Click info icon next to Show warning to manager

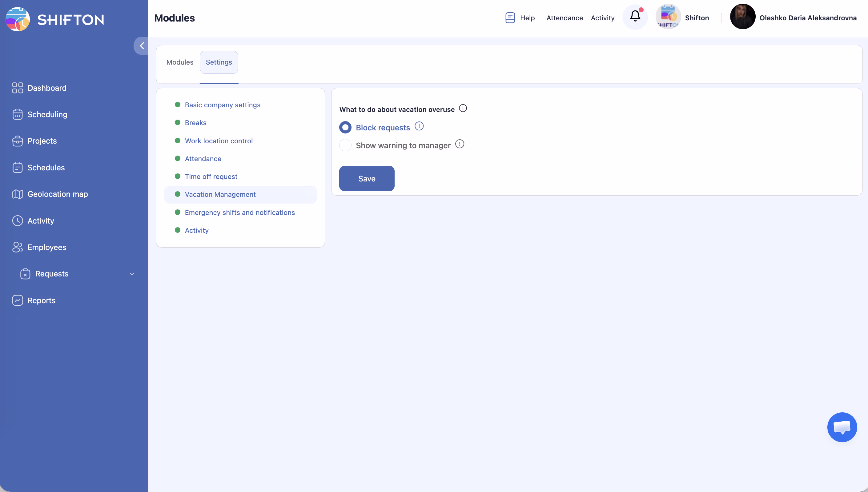[460, 144]
